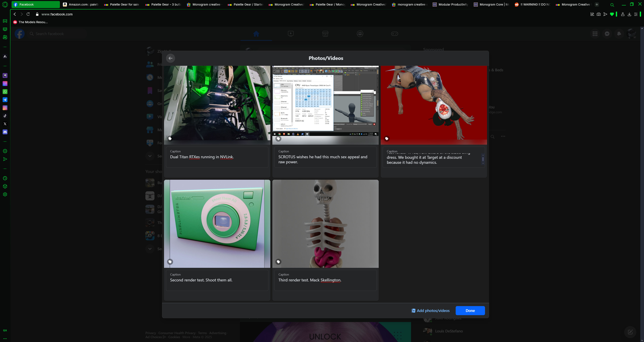Tag people on Task Manager screenshot
This screenshot has height=342, width=644.
pyautogui.click(x=278, y=139)
